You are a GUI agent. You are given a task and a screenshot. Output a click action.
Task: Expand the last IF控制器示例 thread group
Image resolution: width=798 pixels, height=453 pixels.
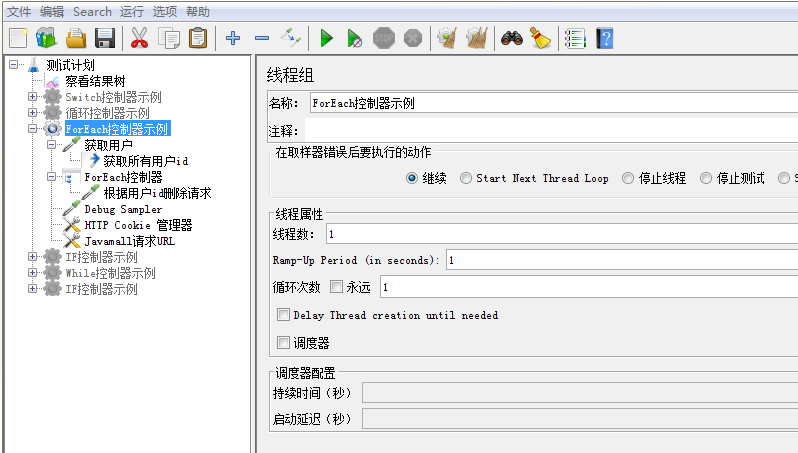(33, 289)
